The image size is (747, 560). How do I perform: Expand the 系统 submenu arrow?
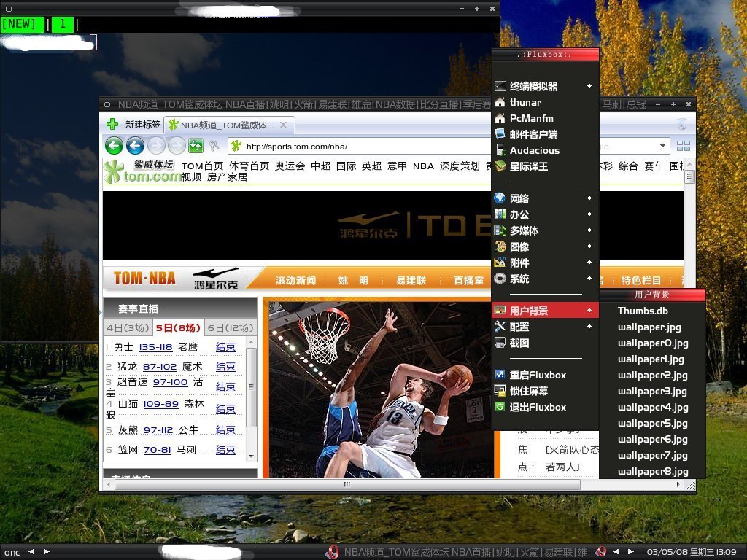coord(589,279)
